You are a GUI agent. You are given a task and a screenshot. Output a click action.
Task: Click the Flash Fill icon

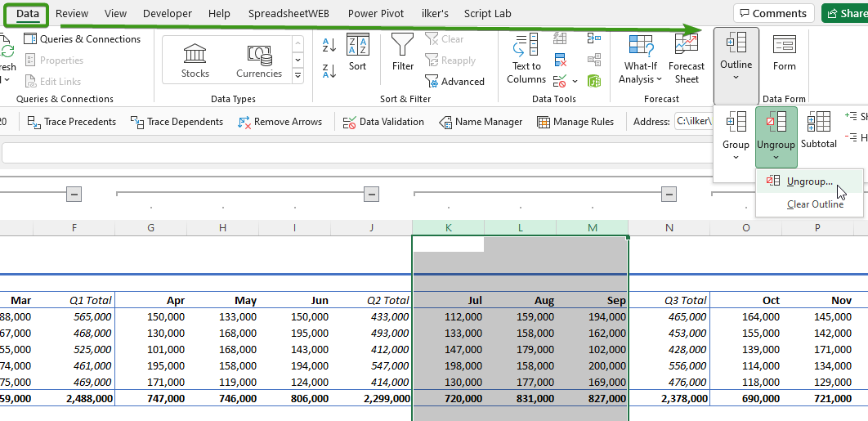560,38
